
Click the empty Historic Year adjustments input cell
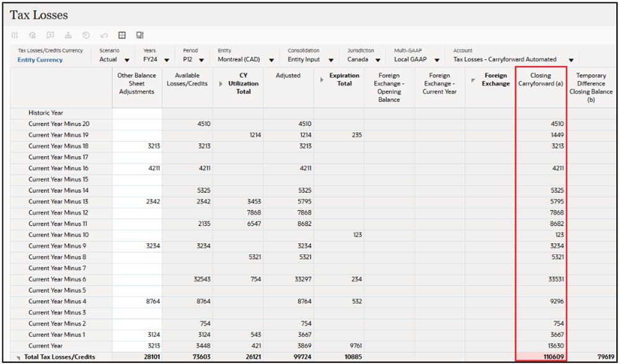click(x=137, y=113)
